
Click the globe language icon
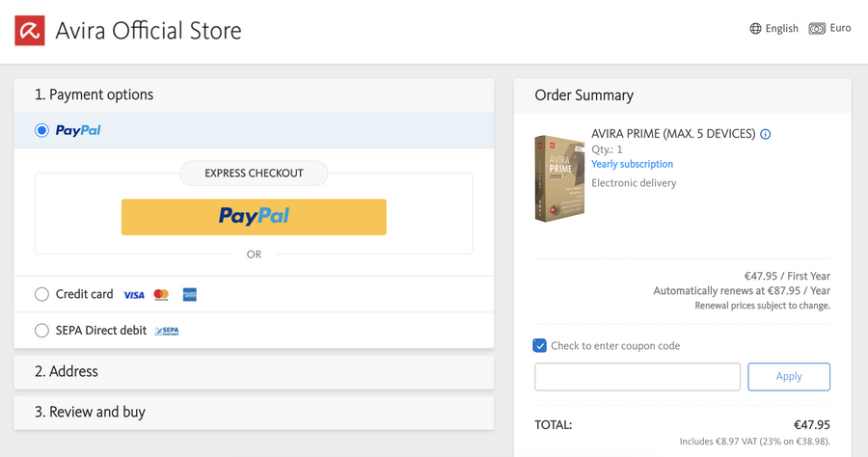(x=755, y=29)
